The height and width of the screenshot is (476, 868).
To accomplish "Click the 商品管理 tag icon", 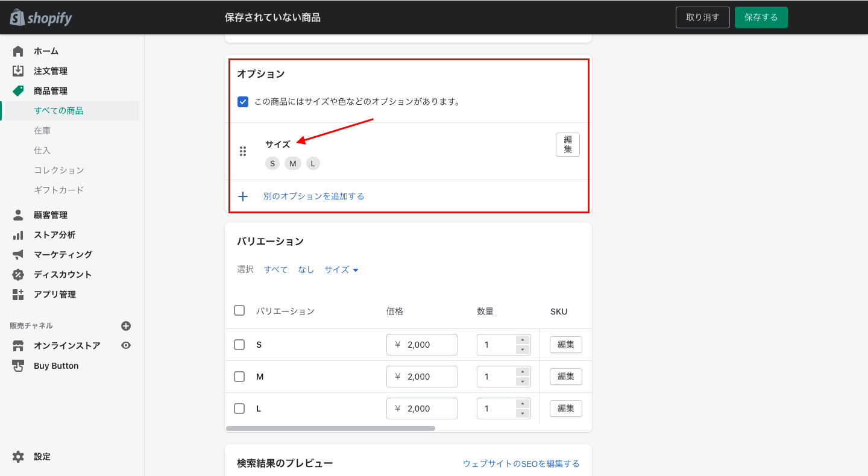I will (18, 91).
